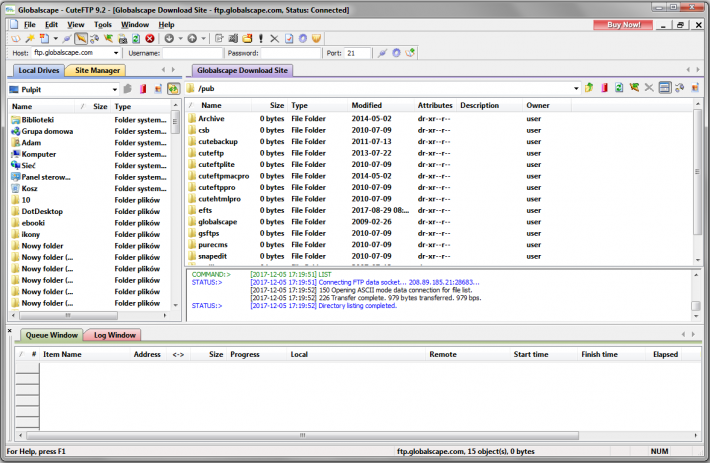Click the Properties page icon in main toolbar
Viewport: 710px width, 463px height.
289,39
